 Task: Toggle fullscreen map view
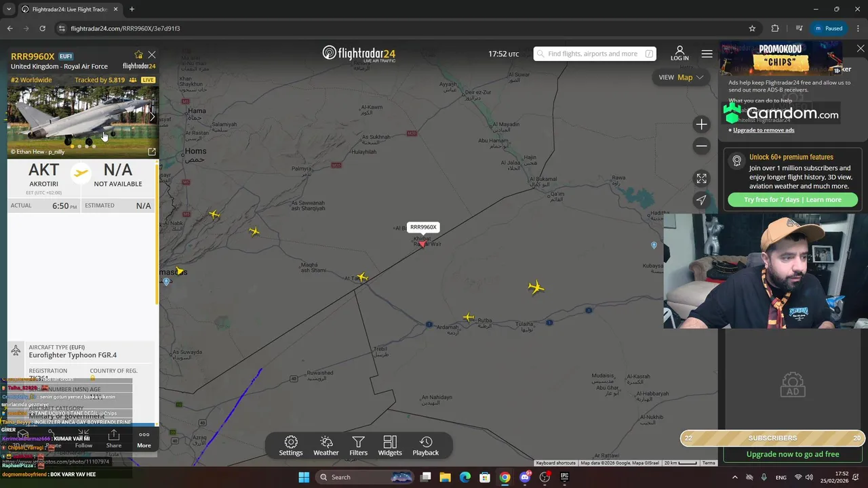[701, 178]
